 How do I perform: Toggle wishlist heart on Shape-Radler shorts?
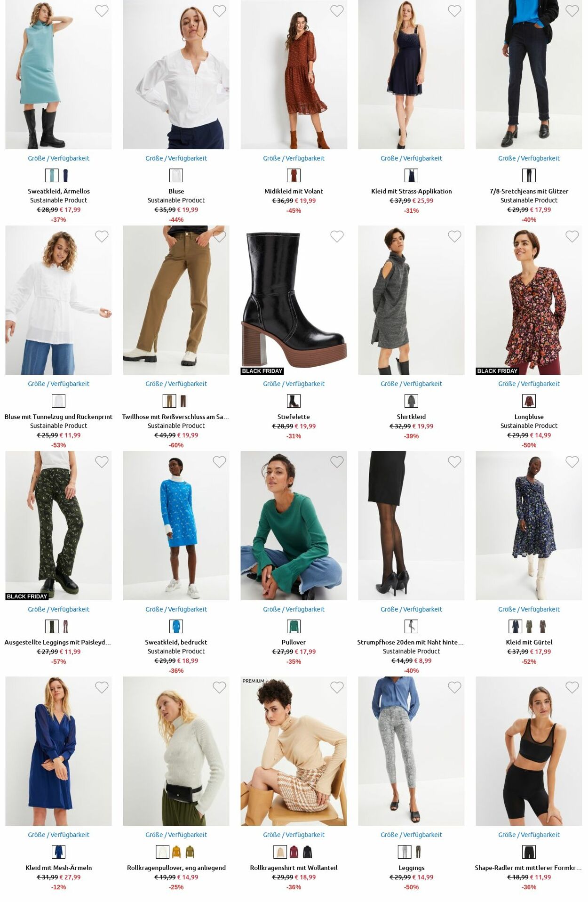pos(572,687)
